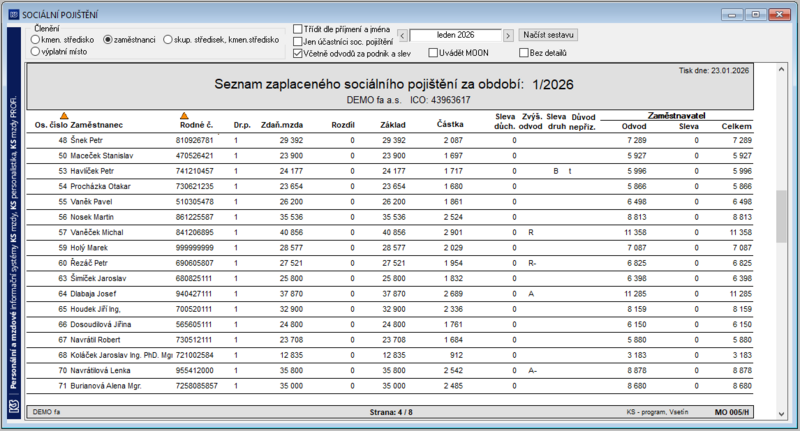Click the app icon in the title bar
The image size is (800, 431).
click(x=14, y=15)
